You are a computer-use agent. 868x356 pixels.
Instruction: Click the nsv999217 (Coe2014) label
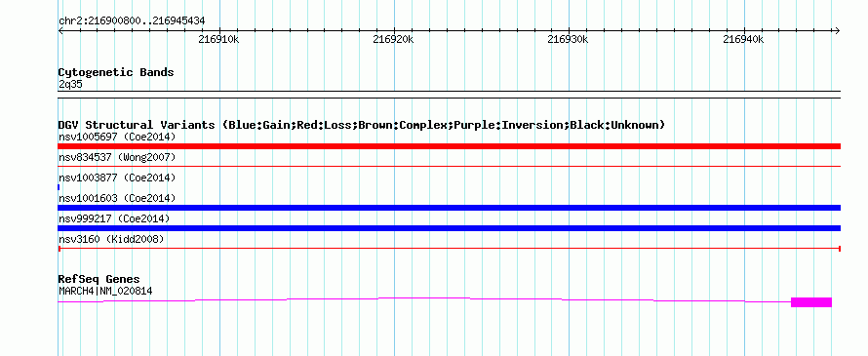(x=114, y=218)
